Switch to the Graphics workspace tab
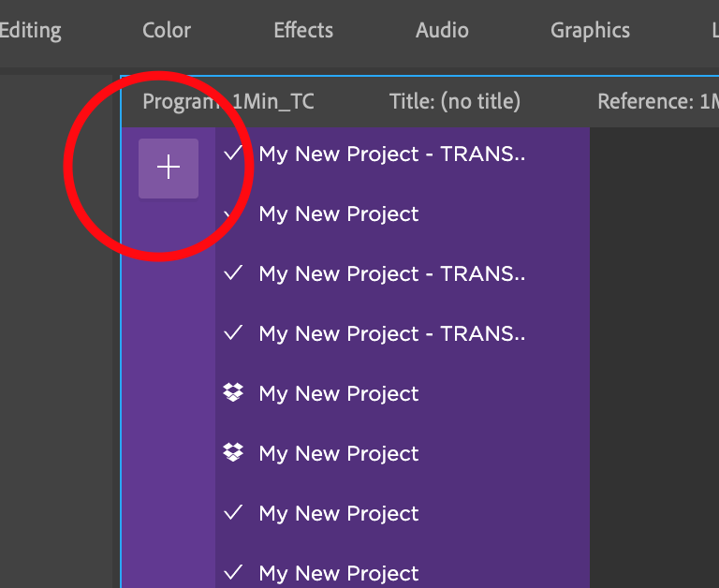Image resolution: width=719 pixels, height=588 pixels. [x=590, y=31]
